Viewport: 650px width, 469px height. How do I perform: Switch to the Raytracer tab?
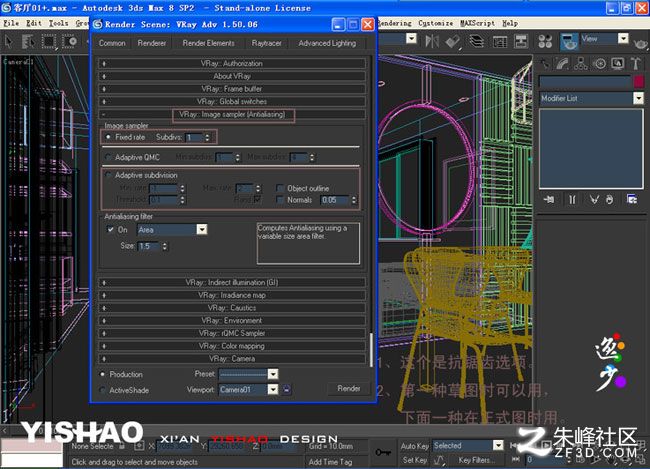tap(267, 43)
